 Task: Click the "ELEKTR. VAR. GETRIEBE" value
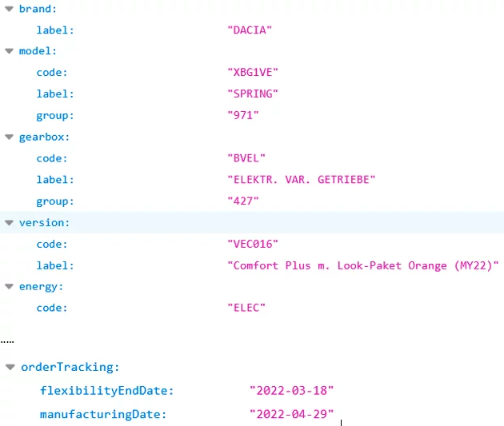point(302,180)
